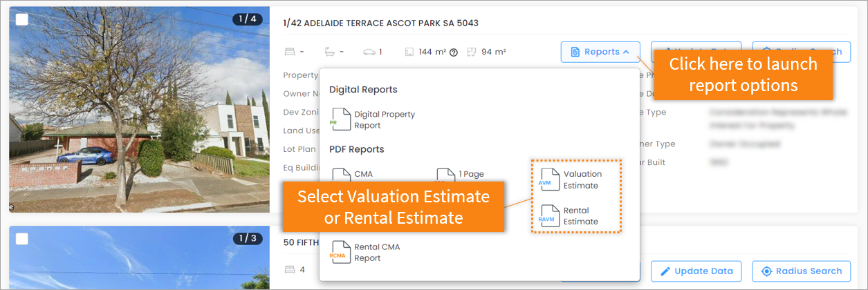The width and height of the screenshot is (868, 290).
Task: Click the RAVM document icon
Action: point(548,216)
